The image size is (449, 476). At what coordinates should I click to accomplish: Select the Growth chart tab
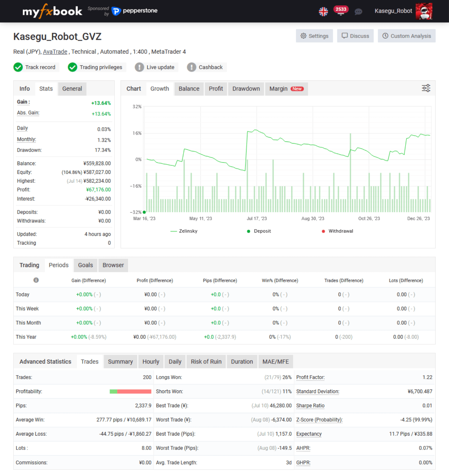(x=160, y=89)
